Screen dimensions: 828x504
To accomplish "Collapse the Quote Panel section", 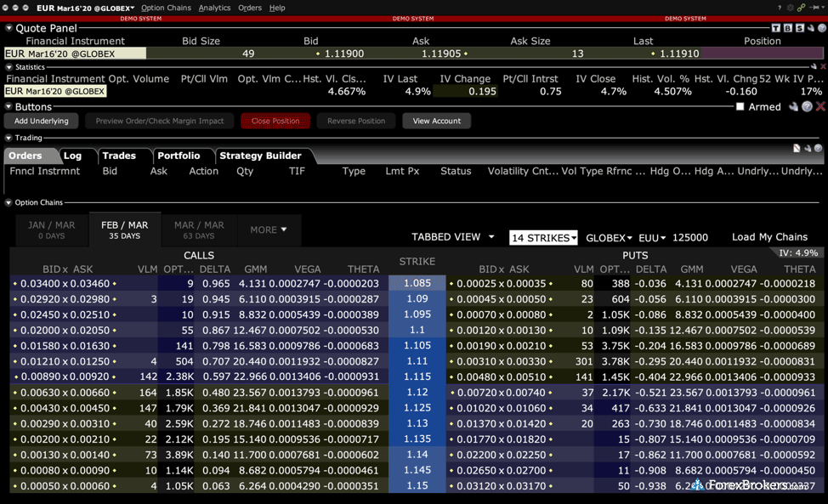I will [9, 28].
